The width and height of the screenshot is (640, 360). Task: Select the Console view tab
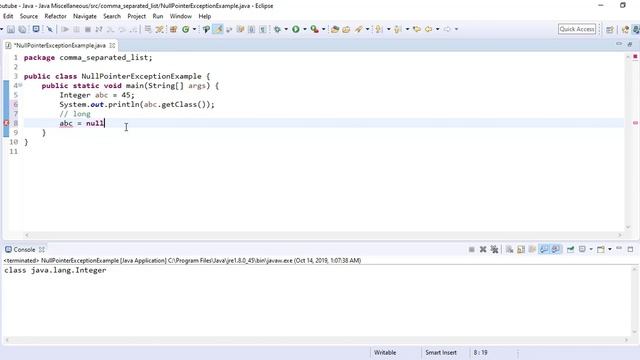click(x=24, y=249)
